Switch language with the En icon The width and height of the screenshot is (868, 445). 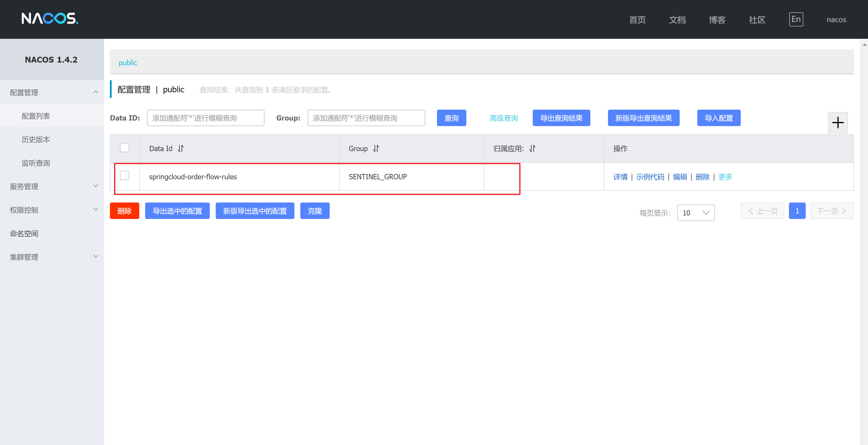[x=796, y=19]
